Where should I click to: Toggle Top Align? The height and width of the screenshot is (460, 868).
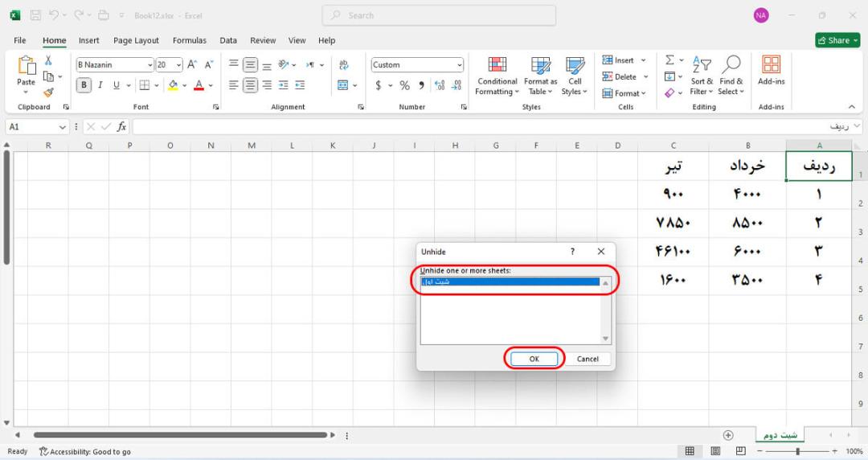pos(234,65)
